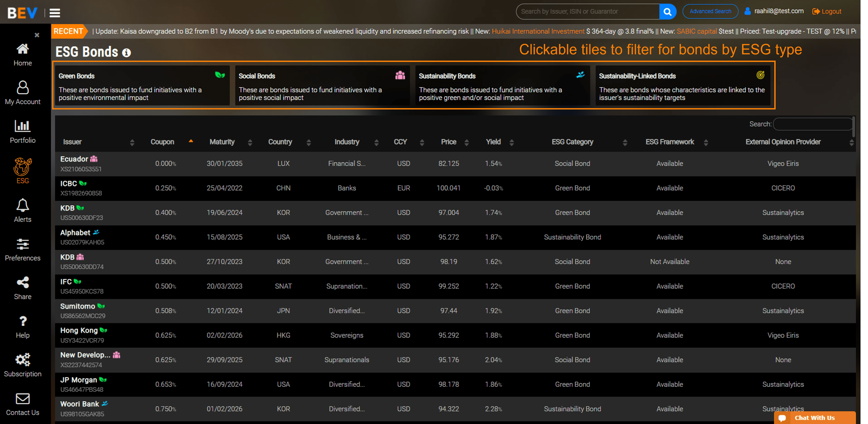
Task: Select the ESG globe icon
Action: click(23, 167)
